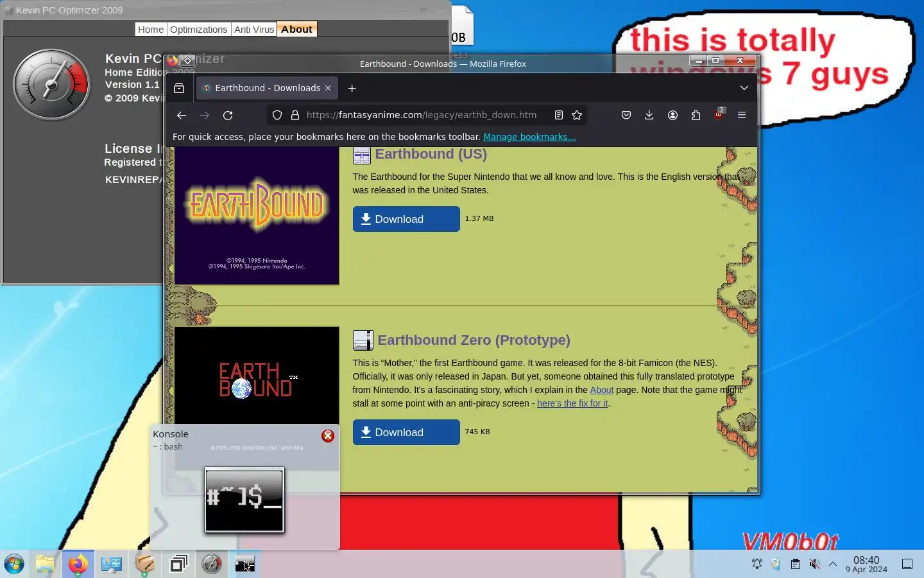Open the Firefox View recent browsing icon
Viewport: 924px width, 578px height.
point(179,88)
